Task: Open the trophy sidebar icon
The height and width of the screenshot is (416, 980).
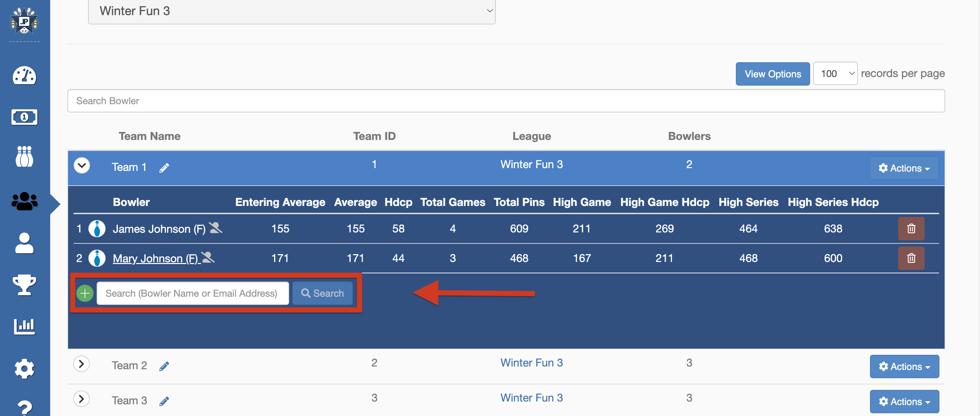Action: click(24, 284)
